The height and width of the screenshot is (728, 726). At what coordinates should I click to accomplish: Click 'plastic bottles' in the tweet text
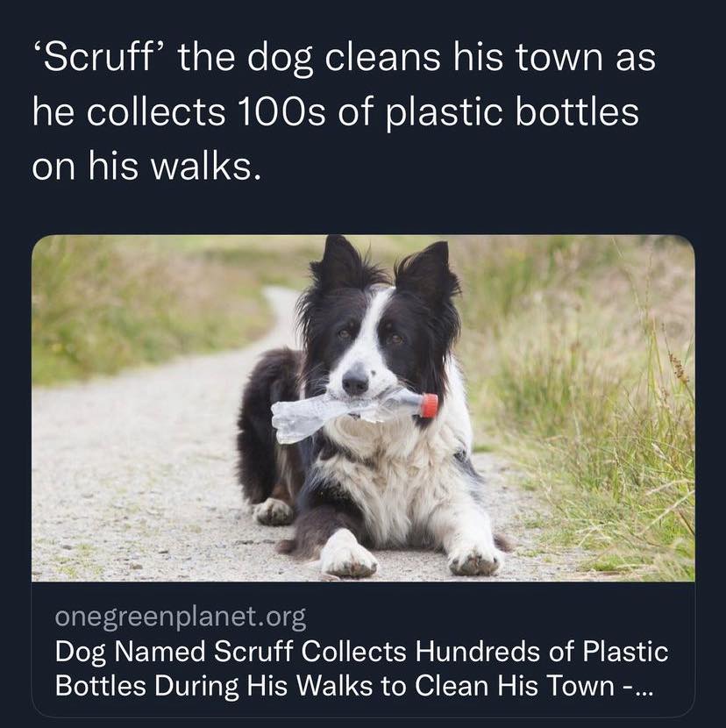[512, 112]
